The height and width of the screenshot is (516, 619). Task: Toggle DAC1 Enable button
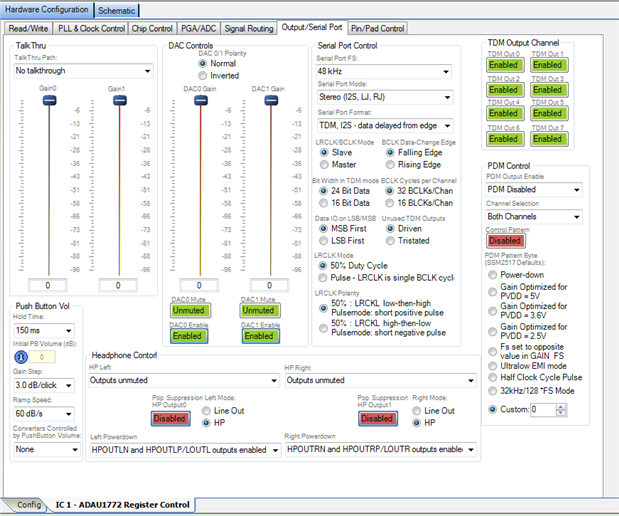pyautogui.click(x=261, y=336)
